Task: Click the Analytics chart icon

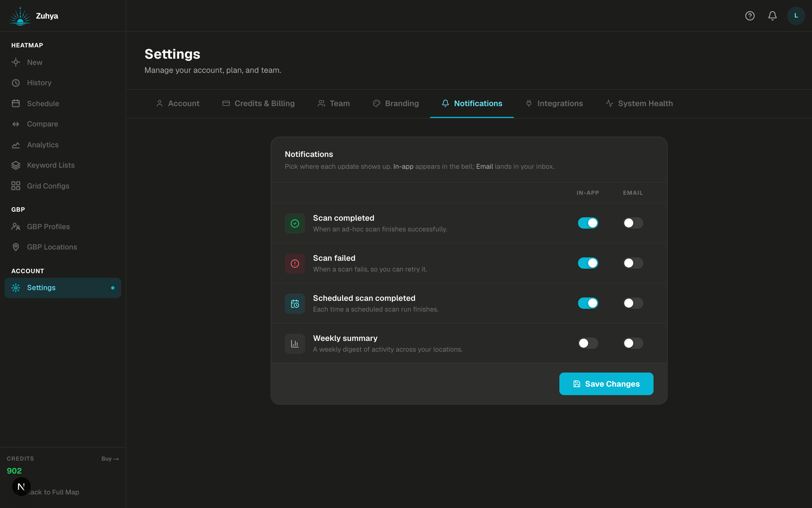Action: [16, 145]
